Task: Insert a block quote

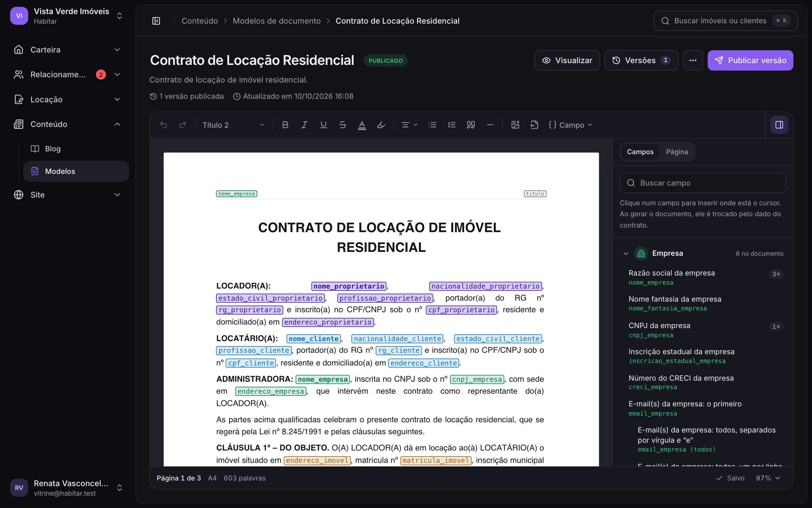Action: click(x=471, y=125)
